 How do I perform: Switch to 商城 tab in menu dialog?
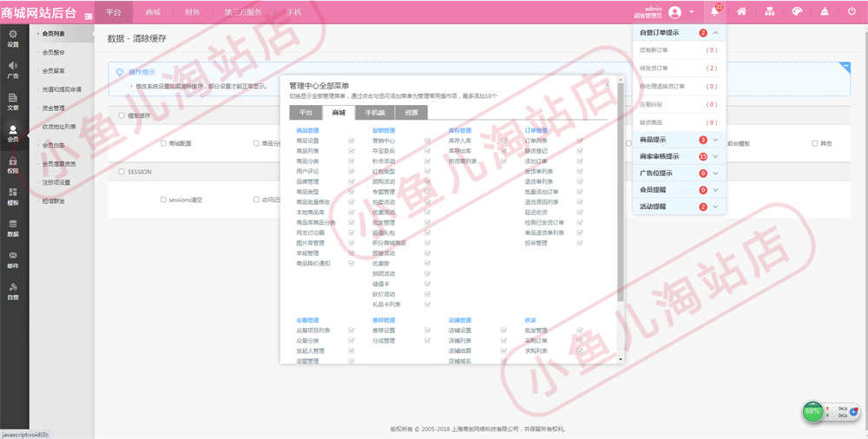pyautogui.click(x=339, y=113)
